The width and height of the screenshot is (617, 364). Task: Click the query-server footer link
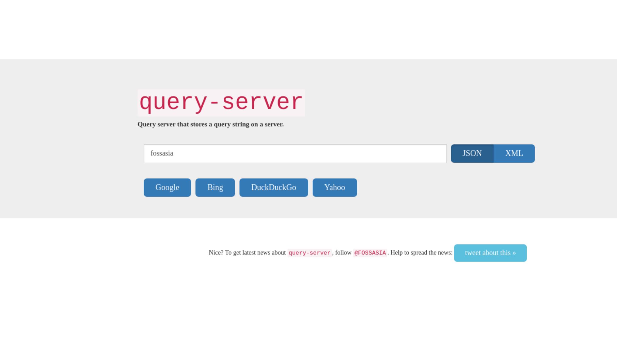(309, 253)
